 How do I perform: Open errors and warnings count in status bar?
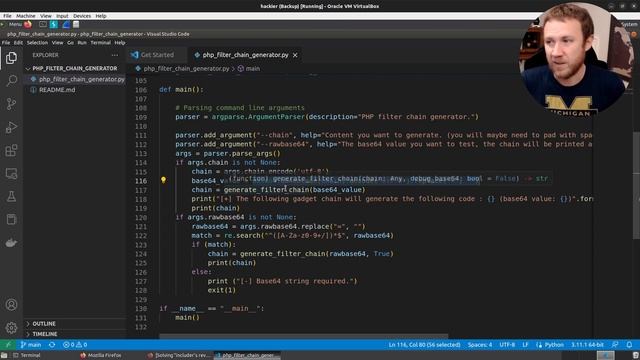tap(75, 345)
